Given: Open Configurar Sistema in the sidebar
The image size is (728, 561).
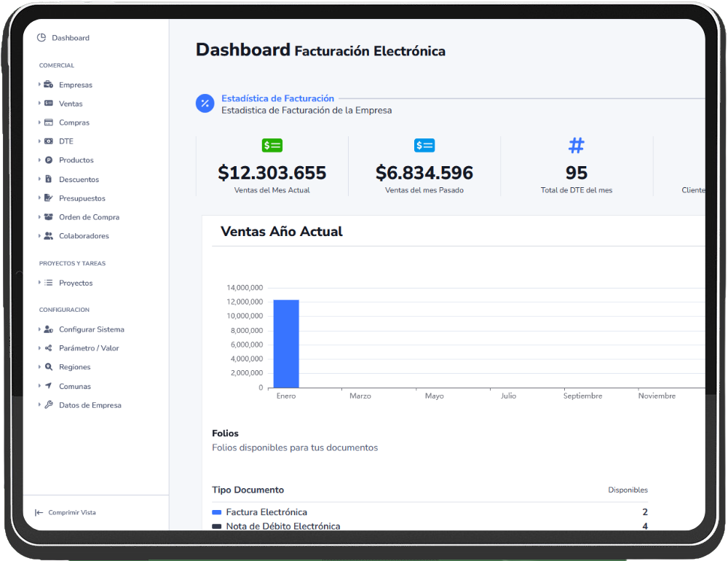Looking at the screenshot, I should click(91, 329).
